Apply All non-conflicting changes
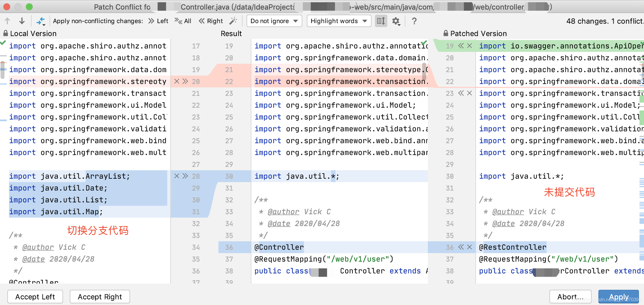The width and height of the screenshot is (644, 305). (183, 21)
